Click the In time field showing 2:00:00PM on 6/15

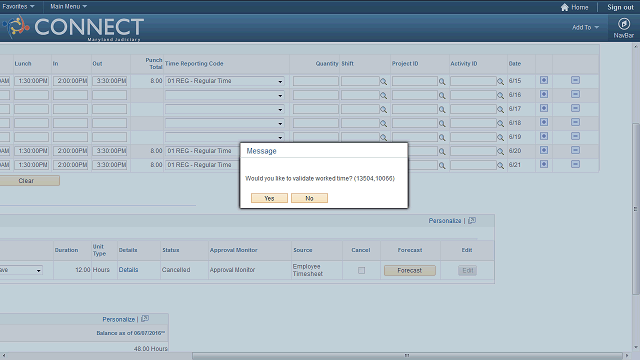(x=70, y=81)
